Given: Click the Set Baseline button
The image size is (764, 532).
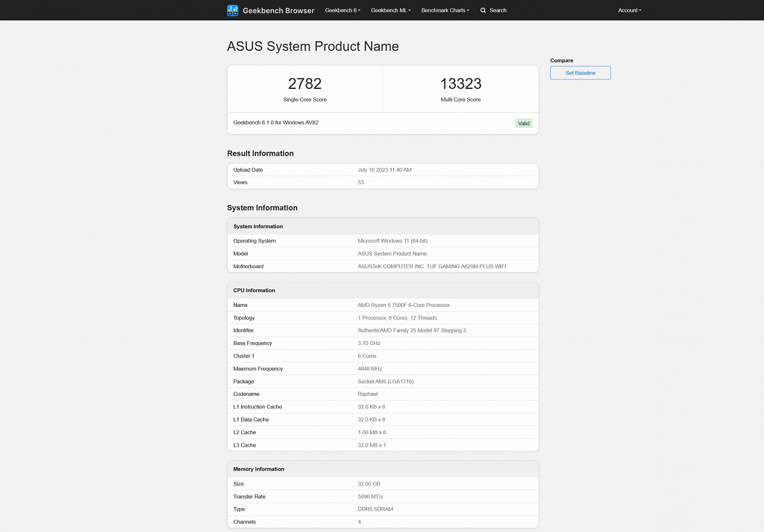Looking at the screenshot, I should pyautogui.click(x=580, y=73).
